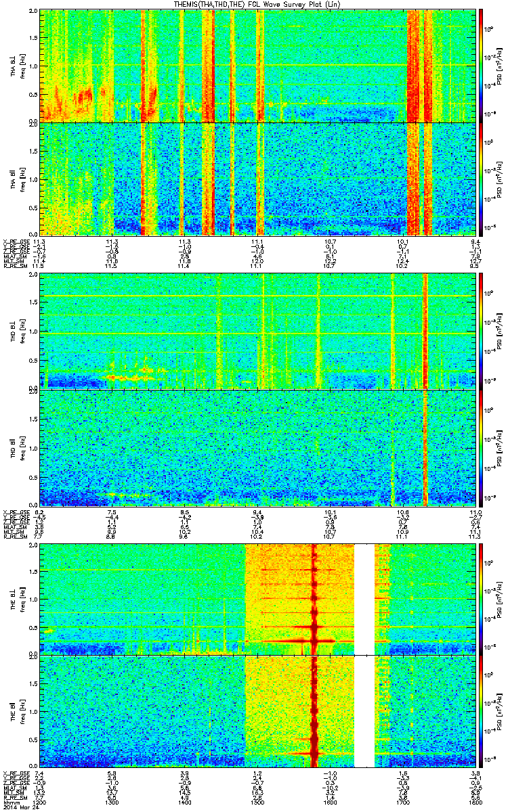Click the THD B-parallel panel color bar
The height and width of the screenshot is (812, 508).
click(x=482, y=447)
